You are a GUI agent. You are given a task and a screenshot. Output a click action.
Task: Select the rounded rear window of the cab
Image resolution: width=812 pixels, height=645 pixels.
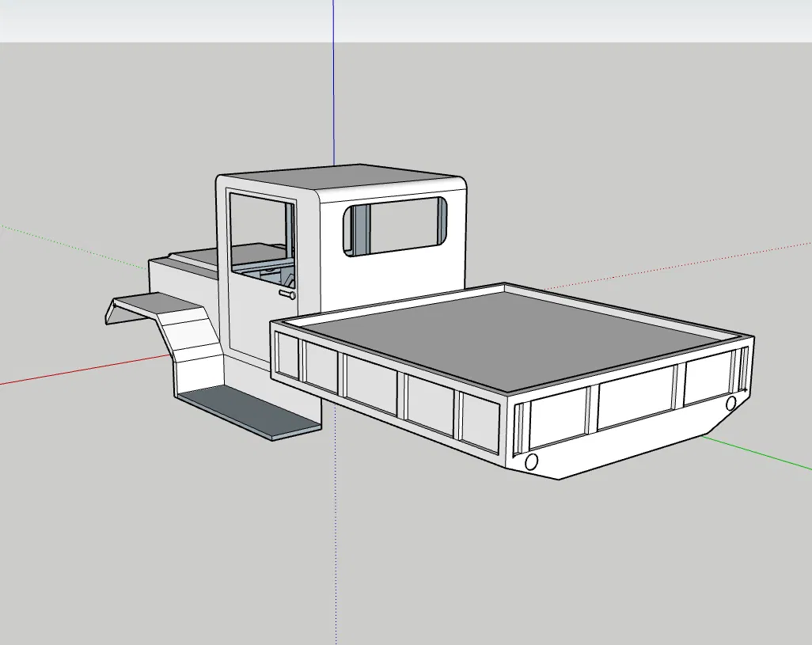pyautogui.click(x=395, y=226)
